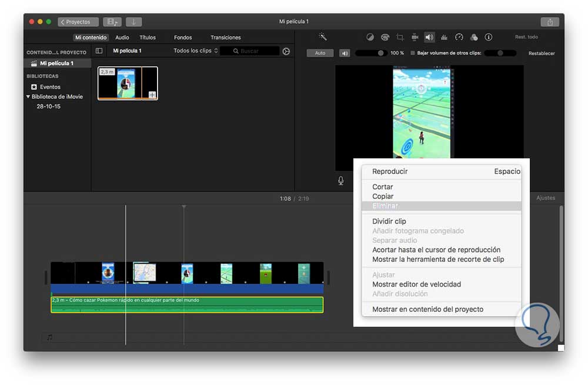Open the clip filter and audio effects tool
The image size is (588, 385).
474,37
